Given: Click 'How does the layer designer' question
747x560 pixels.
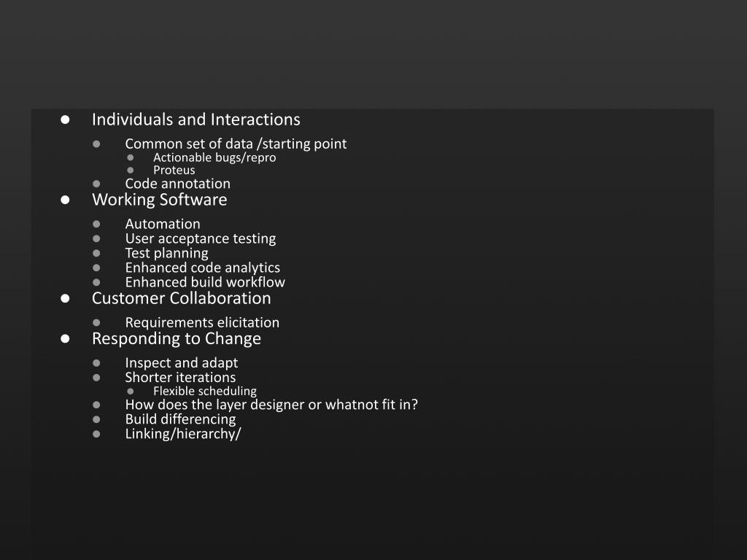Looking at the screenshot, I should (271, 405).
